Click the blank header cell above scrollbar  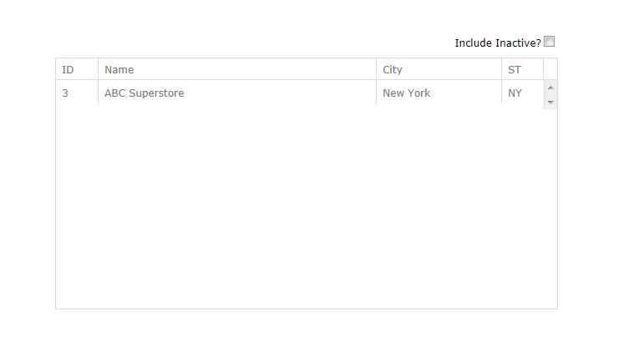(x=550, y=69)
